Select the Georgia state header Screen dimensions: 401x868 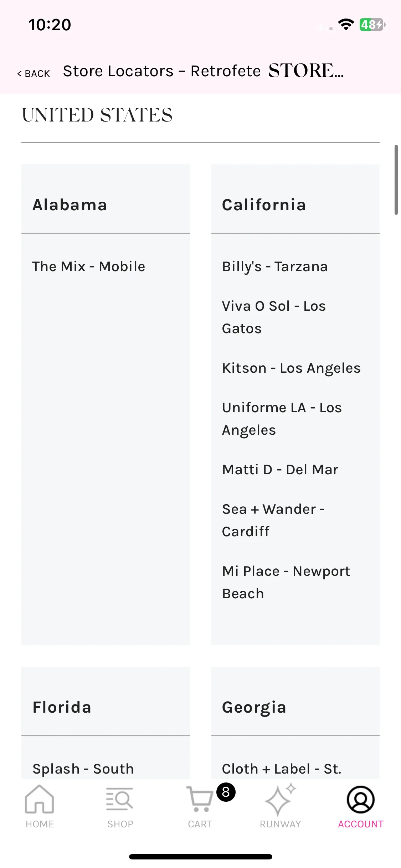coord(254,708)
